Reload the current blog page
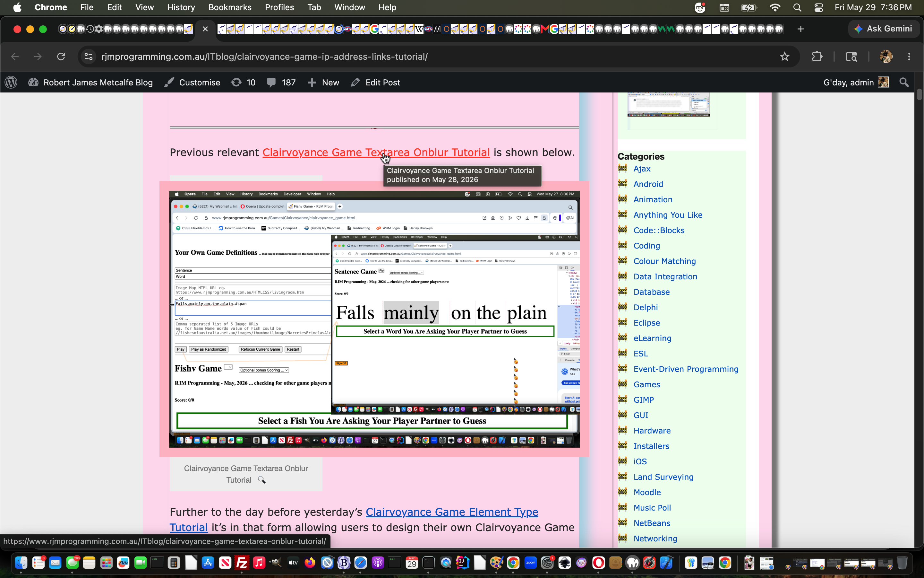 [61, 57]
